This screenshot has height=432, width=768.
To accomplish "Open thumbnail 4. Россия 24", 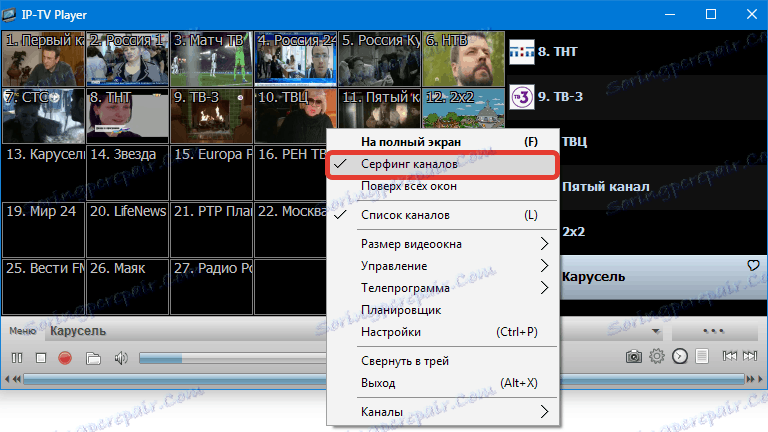I will [x=295, y=59].
